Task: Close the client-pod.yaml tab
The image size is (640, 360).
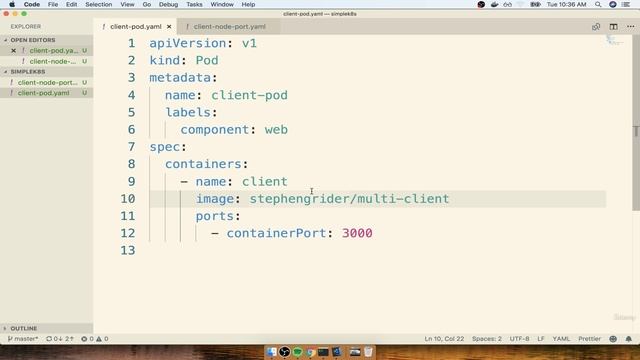Action: point(169,27)
